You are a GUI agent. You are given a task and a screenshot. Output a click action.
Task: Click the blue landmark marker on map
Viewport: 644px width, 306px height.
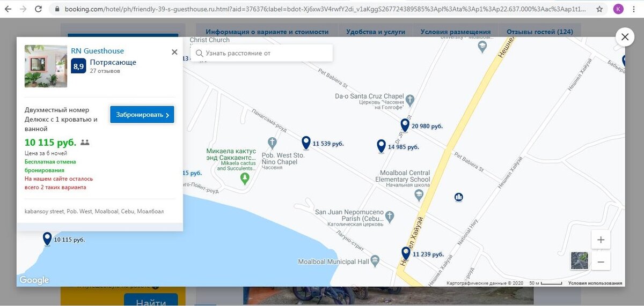pyautogui.click(x=458, y=197)
